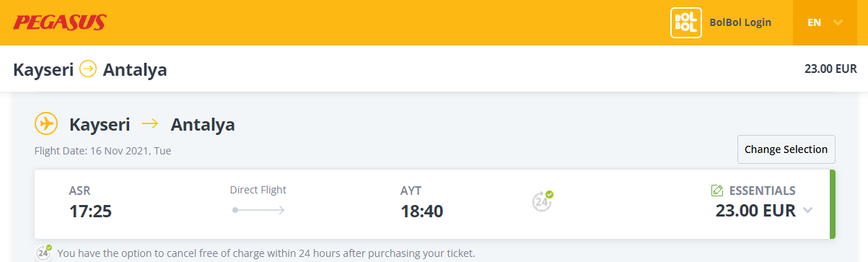Click the total price 23.00 EUR in header
The width and height of the screenshot is (868, 262).
(830, 69)
